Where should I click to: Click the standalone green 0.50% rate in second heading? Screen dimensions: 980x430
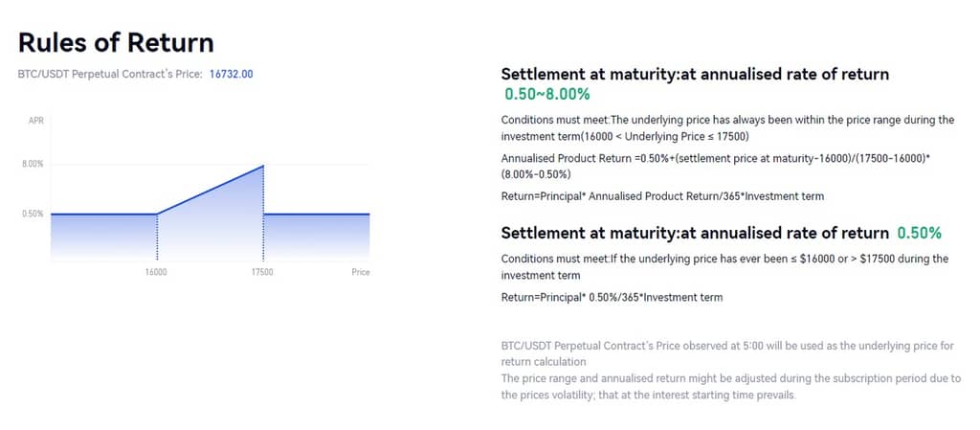tap(919, 233)
